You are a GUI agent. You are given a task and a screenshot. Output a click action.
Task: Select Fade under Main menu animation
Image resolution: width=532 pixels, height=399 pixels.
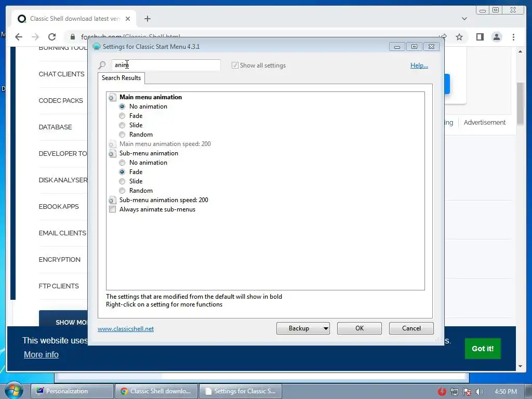click(122, 116)
